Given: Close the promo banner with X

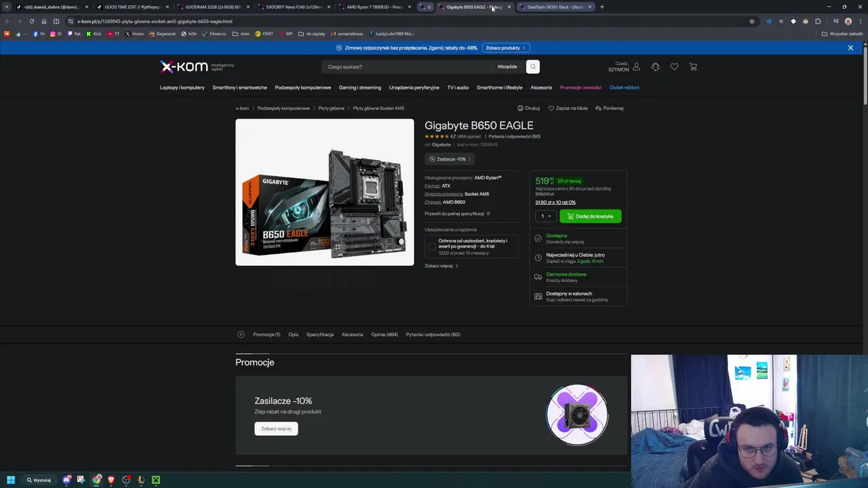Looking at the screenshot, I should (x=850, y=47).
